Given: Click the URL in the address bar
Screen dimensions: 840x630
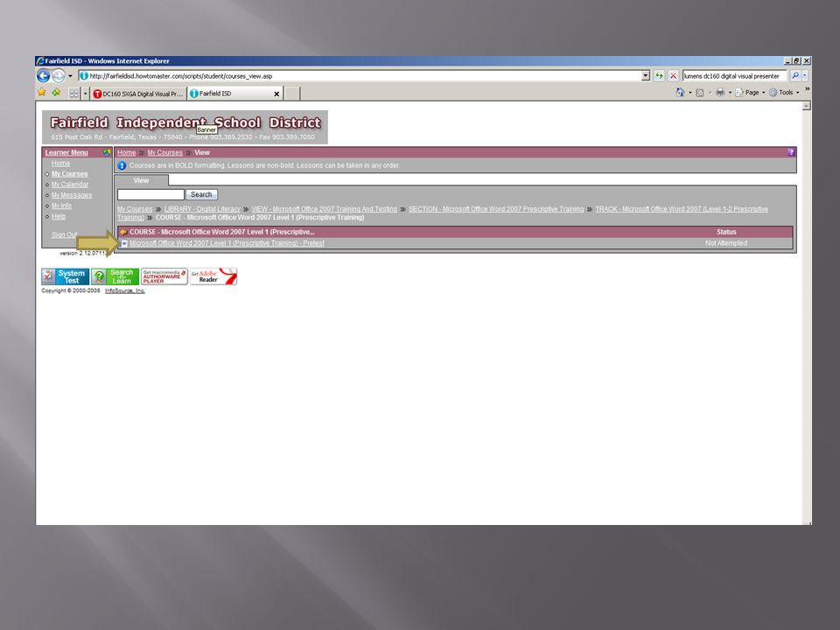Looking at the screenshot, I should pyautogui.click(x=181, y=76).
